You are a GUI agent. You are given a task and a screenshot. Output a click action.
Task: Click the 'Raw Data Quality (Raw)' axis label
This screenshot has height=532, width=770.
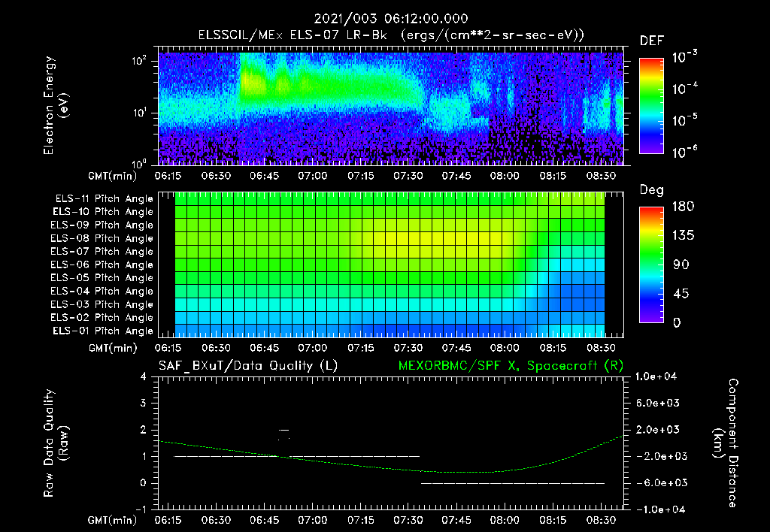[56, 443]
